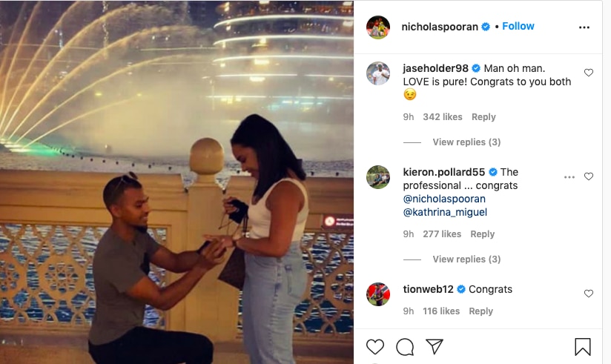Like the post with the heart icon
The image size is (611, 364).
(375, 346)
